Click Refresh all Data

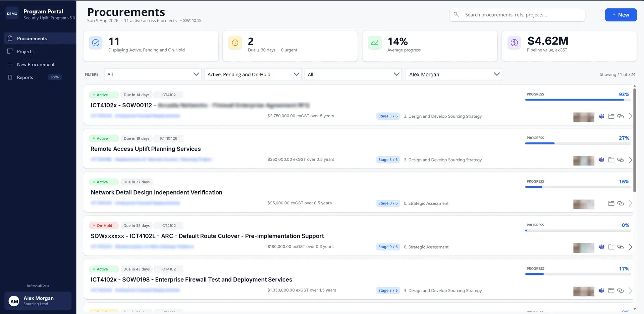pos(38,286)
